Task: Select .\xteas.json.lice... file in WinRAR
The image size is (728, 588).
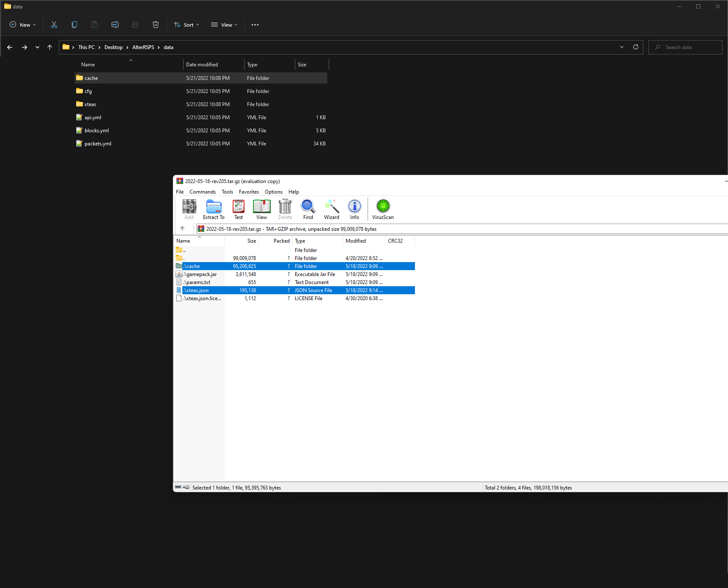Action: click(295, 298)
